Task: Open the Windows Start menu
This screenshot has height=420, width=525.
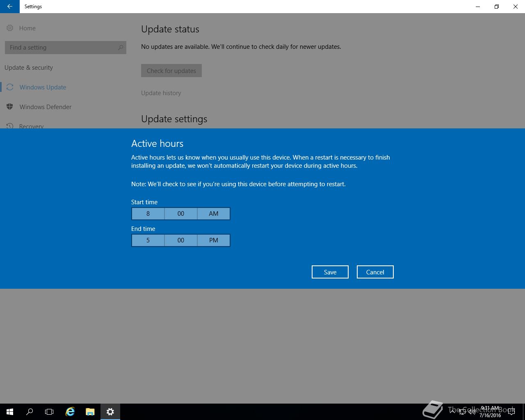Action: coord(10,412)
